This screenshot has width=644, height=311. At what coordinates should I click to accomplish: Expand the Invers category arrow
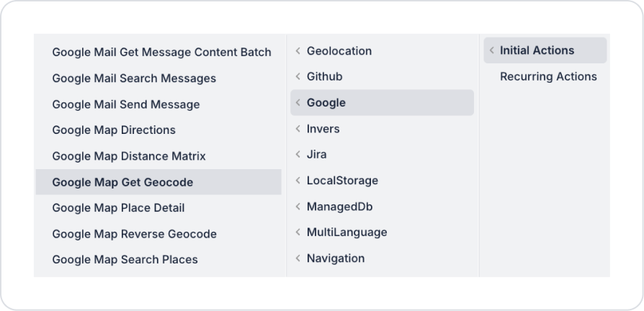(x=298, y=129)
